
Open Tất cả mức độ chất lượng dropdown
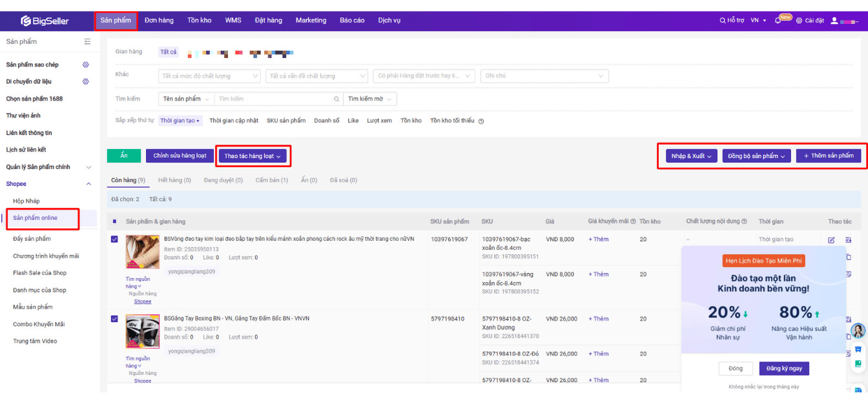[209, 76]
